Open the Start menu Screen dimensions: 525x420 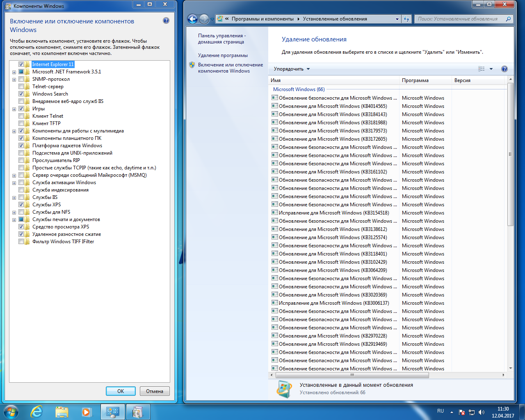11,412
